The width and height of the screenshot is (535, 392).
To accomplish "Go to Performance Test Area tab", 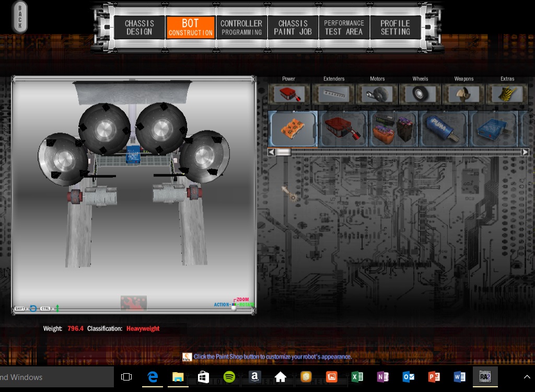I will 344,27.
